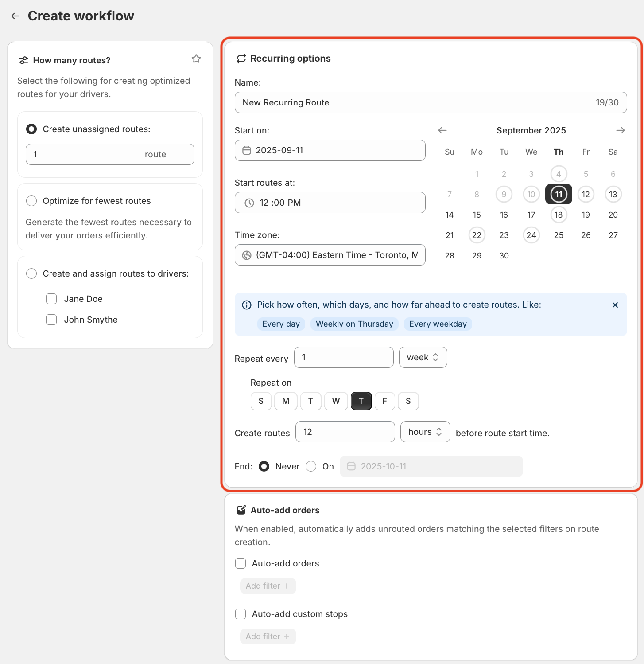Click the back arrow beside Create workflow
The width and height of the screenshot is (644, 664).
[16, 16]
